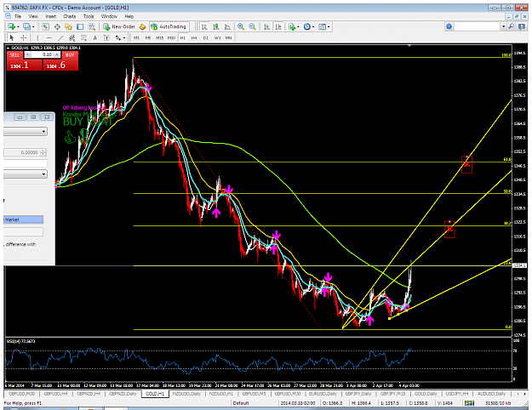Toggle auto scroll chart icon

[267, 26]
